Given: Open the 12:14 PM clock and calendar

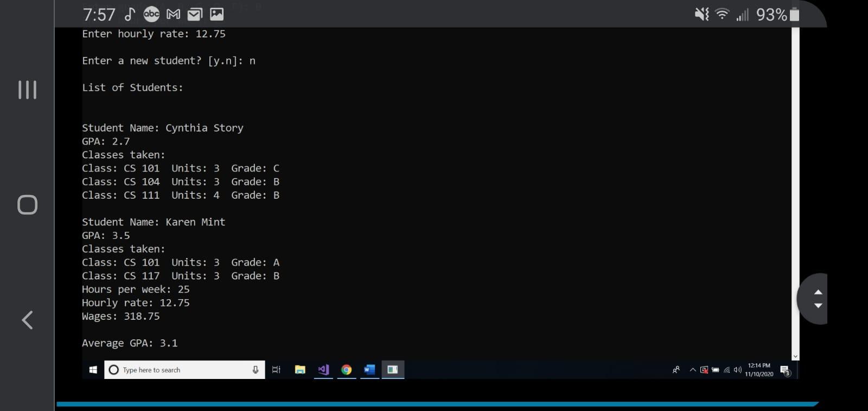Looking at the screenshot, I should pos(759,370).
